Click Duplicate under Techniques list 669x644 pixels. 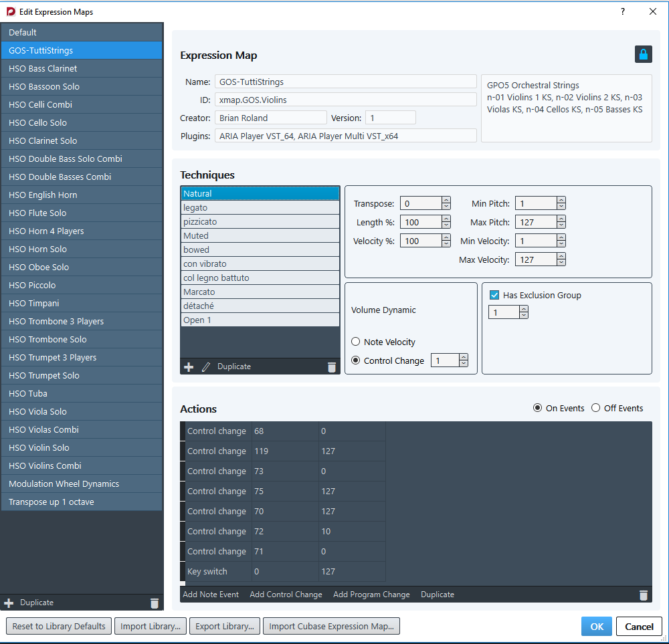233,366
